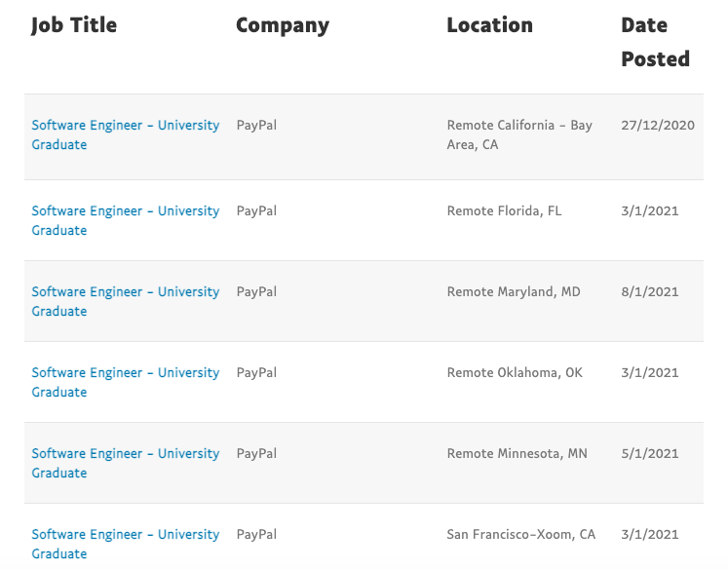Click the job title link for Remote Maryland
The height and width of the screenshot is (569, 728).
point(125,292)
